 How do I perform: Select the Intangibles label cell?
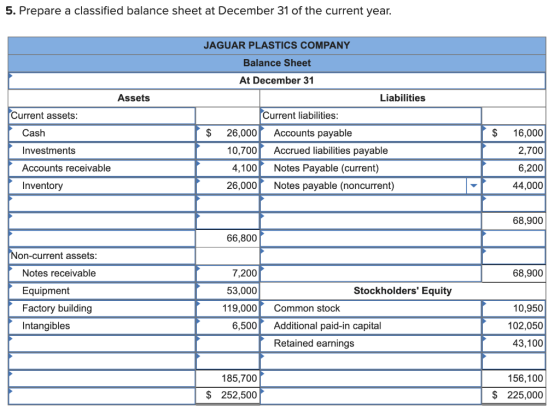click(102, 326)
